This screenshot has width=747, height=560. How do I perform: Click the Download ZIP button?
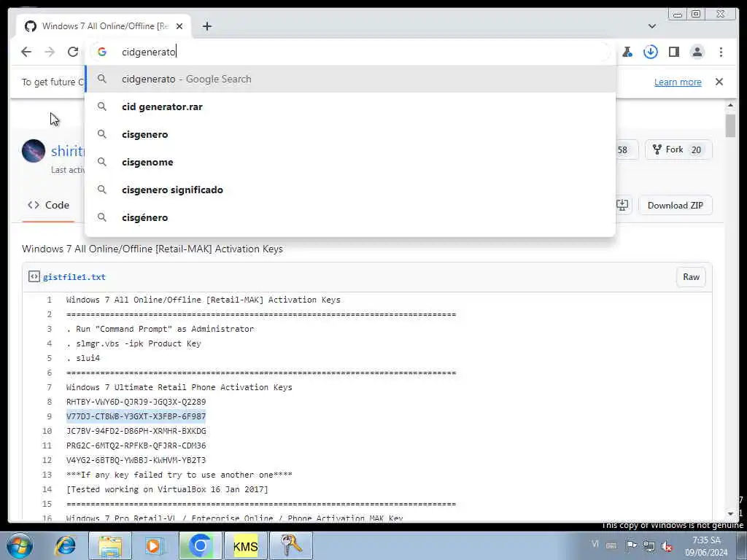pos(675,205)
